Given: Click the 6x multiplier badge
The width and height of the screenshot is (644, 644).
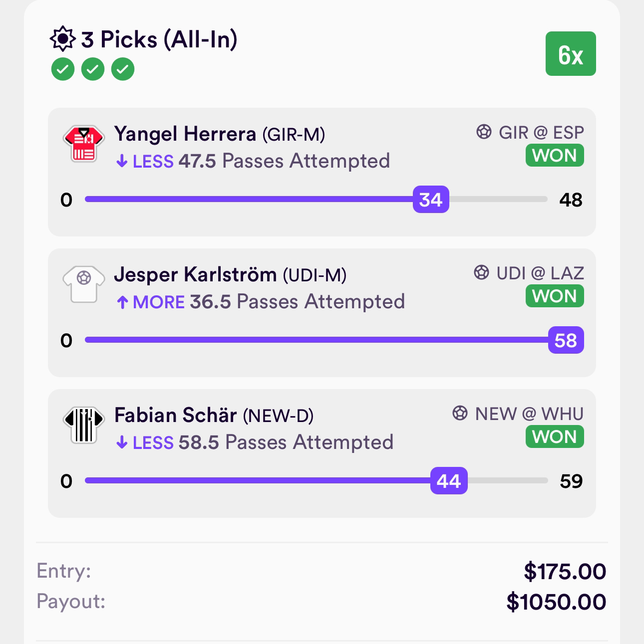Looking at the screenshot, I should tap(570, 54).
